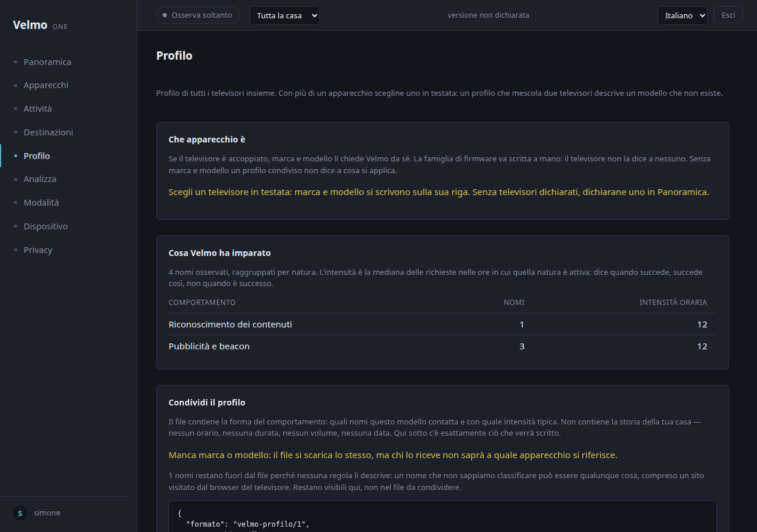
Task: Open the Tutta la casa dropdown
Action: point(284,15)
